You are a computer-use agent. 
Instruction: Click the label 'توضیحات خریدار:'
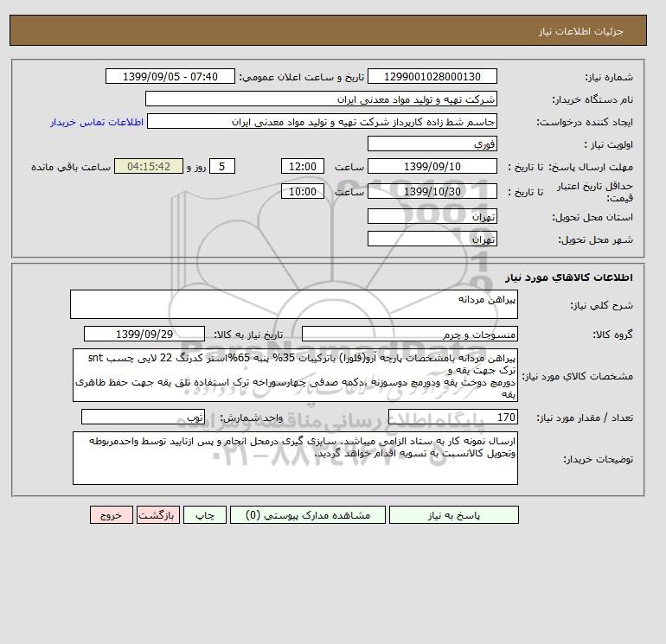[x=598, y=459]
